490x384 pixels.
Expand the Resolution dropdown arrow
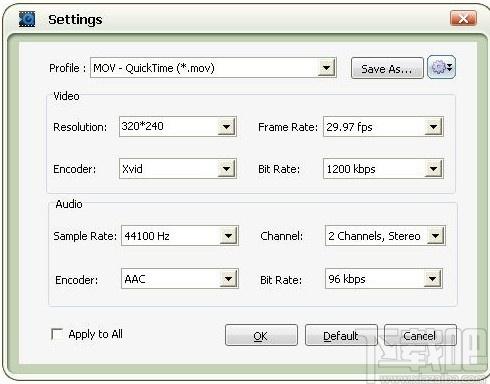coord(226,127)
